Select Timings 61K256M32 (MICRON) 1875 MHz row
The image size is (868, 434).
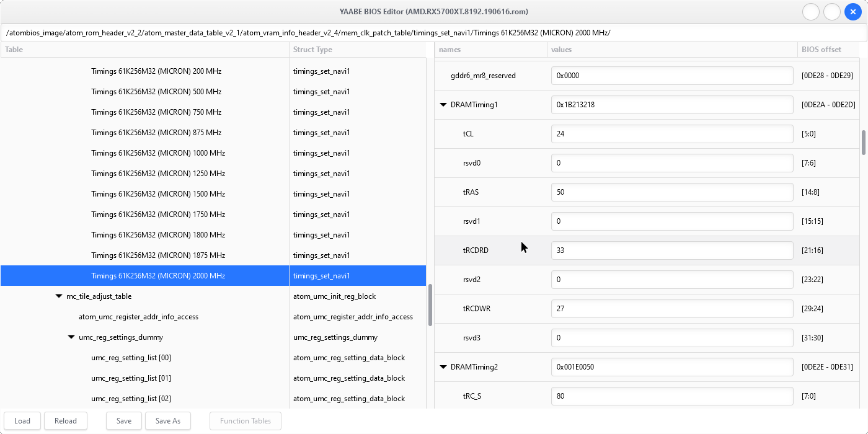point(213,255)
